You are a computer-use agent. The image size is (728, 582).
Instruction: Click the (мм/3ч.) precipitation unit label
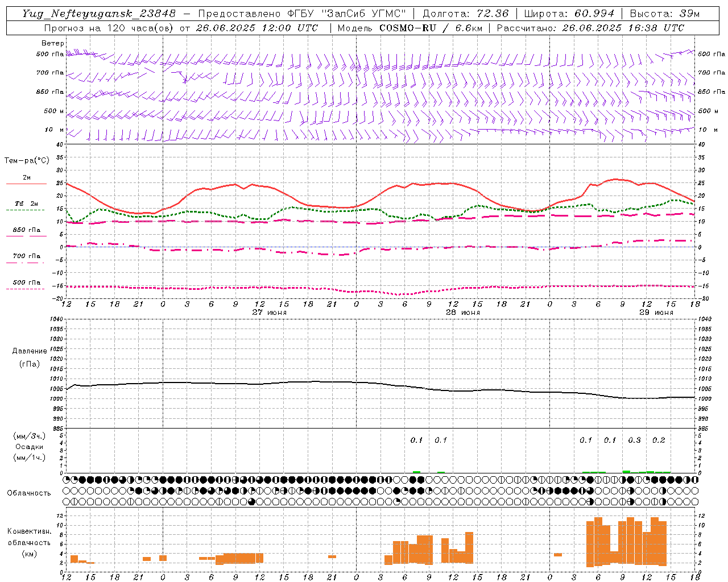click(30, 436)
